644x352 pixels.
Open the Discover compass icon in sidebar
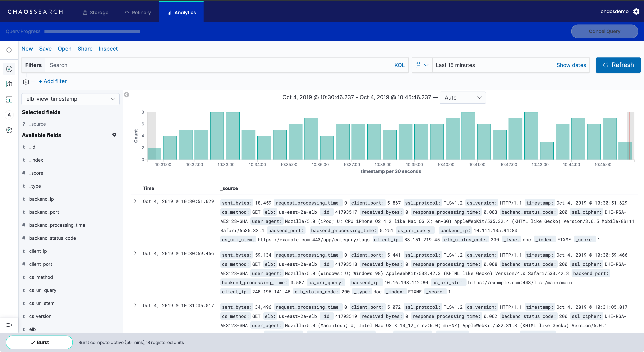(x=9, y=69)
